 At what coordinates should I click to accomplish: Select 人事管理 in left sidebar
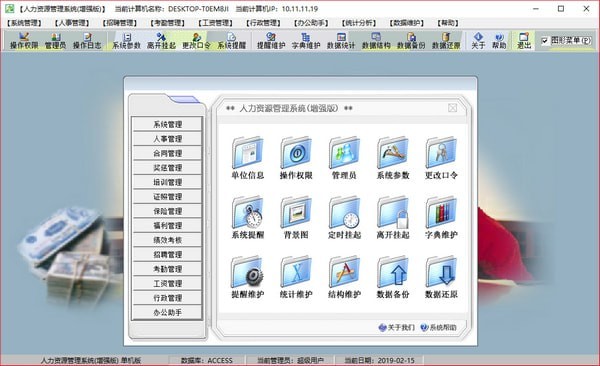(167, 139)
